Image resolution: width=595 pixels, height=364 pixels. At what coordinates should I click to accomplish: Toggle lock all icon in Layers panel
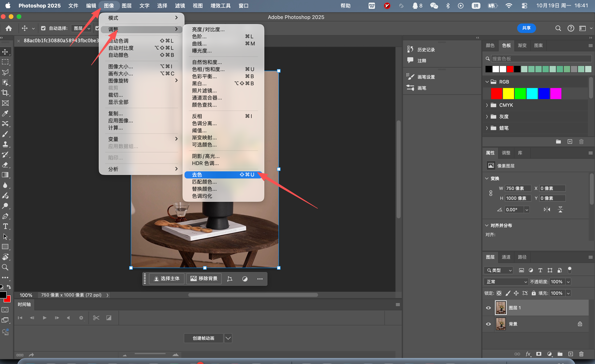pyautogui.click(x=534, y=293)
